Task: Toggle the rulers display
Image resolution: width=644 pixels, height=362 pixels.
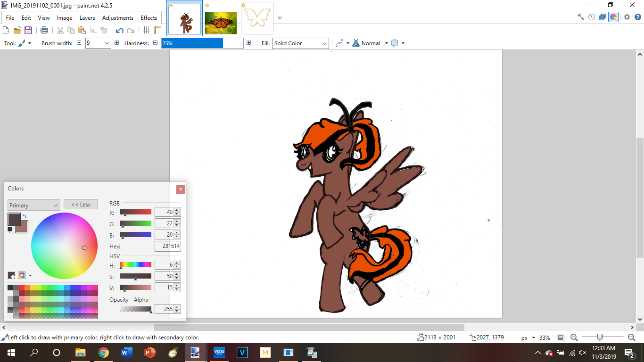Action: click(157, 30)
